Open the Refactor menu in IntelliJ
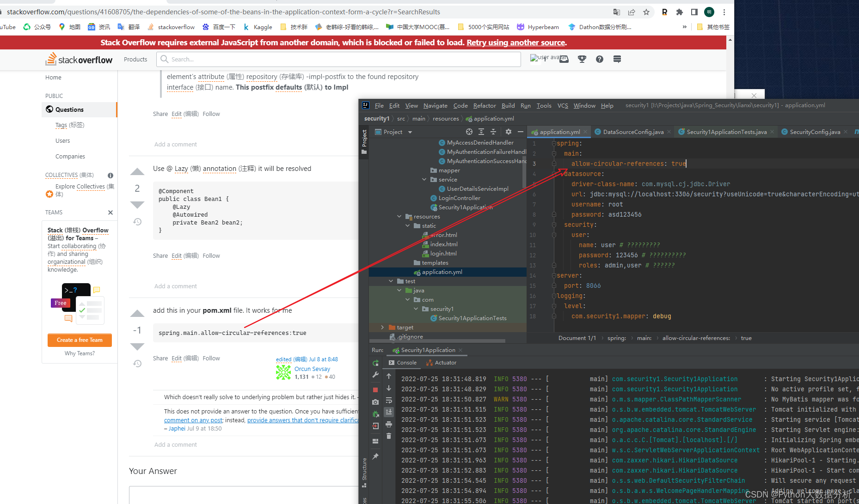859x504 pixels. coord(484,105)
